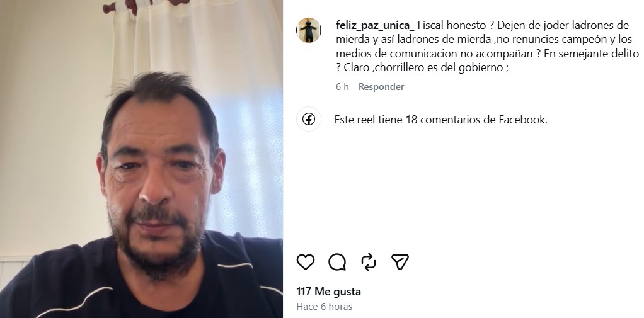Open the feliz_paz_unica_ username link
Image resolution: width=644 pixels, height=318 pixels.
point(376,25)
